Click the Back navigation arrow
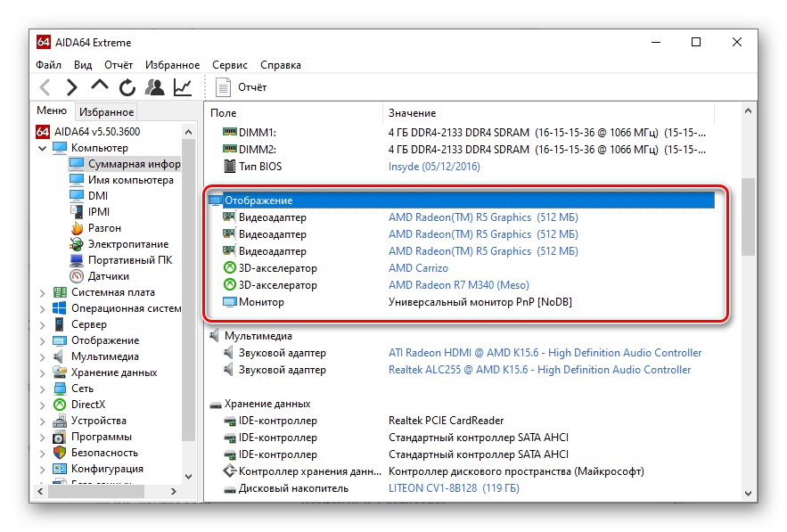The width and height of the screenshot is (787, 532). [45, 87]
